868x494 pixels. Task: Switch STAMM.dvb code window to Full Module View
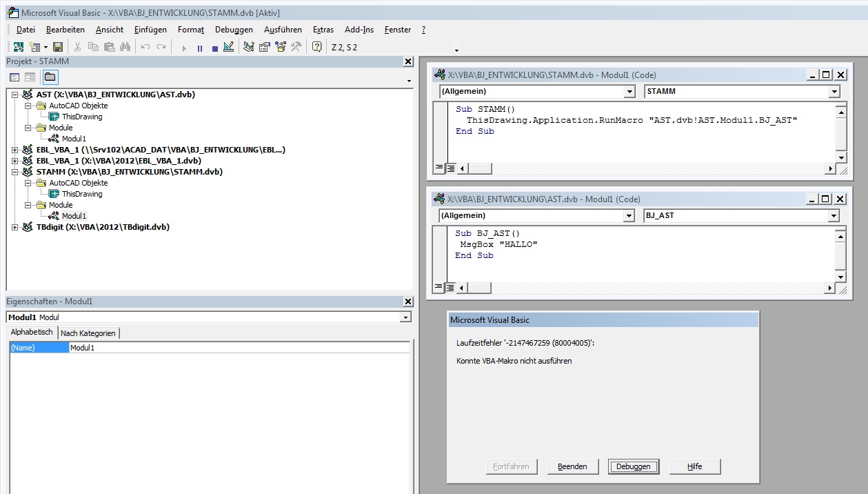(450, 168)
